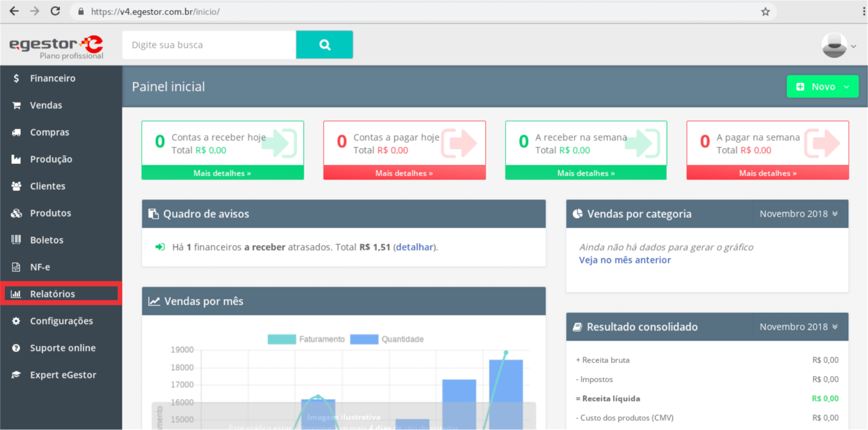Click the Expert eGestor graduation icon
This screenshot has height=430, width=868.
click(16, 375)
